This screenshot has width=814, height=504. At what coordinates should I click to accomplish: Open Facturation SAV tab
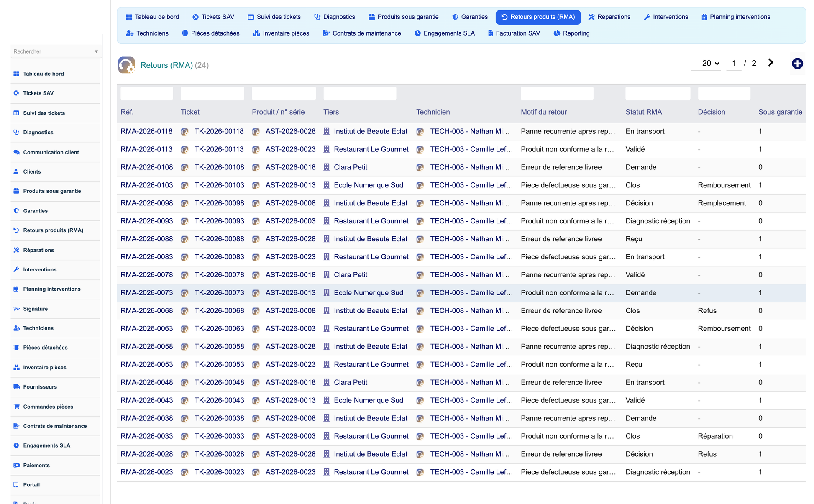[514, 33]
